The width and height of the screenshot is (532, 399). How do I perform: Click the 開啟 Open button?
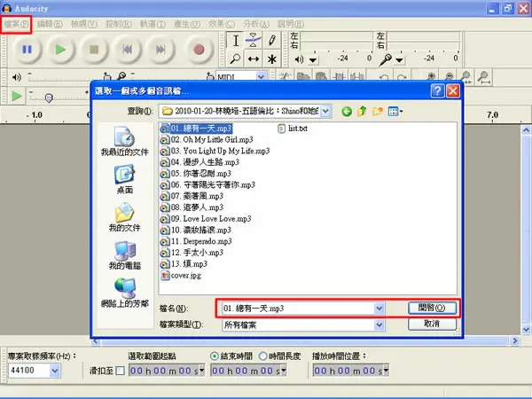(432, 308)
